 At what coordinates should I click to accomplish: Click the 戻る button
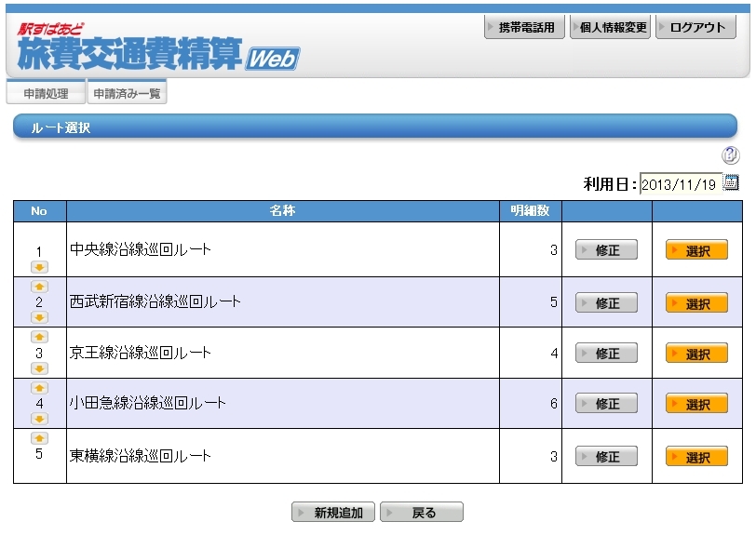click(422, 512)
